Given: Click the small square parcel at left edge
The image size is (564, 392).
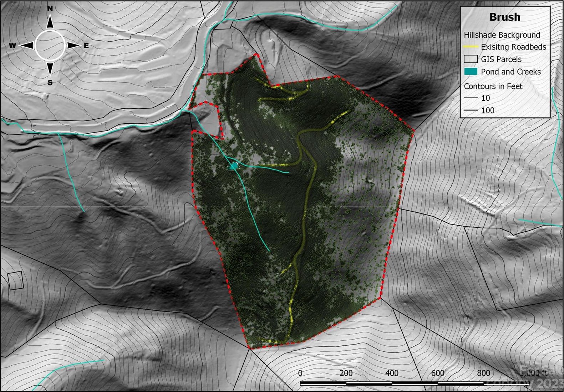Looking at the screenshot, I should coord(15,280).
